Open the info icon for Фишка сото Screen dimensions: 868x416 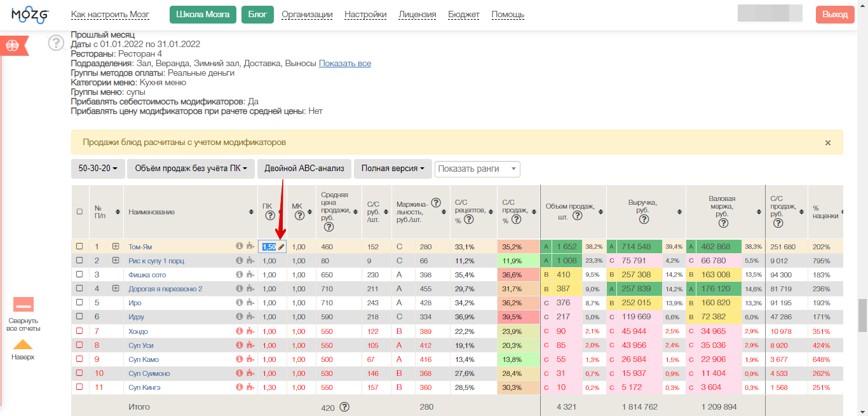240,275
